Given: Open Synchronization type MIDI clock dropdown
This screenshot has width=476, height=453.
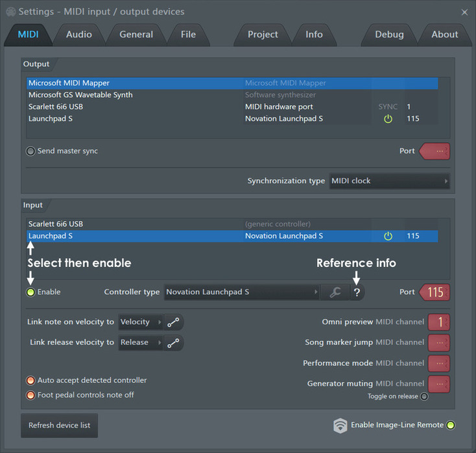Looking at the screenshot, I should pos(390,181).
